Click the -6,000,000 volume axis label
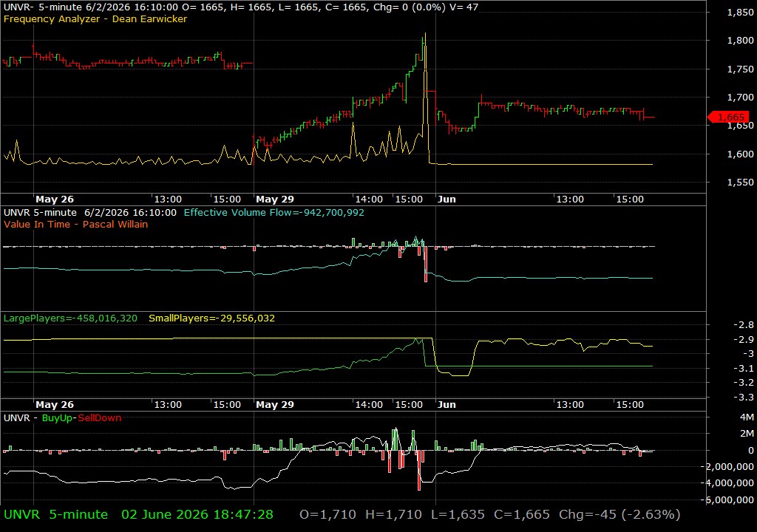 [727, 499]
